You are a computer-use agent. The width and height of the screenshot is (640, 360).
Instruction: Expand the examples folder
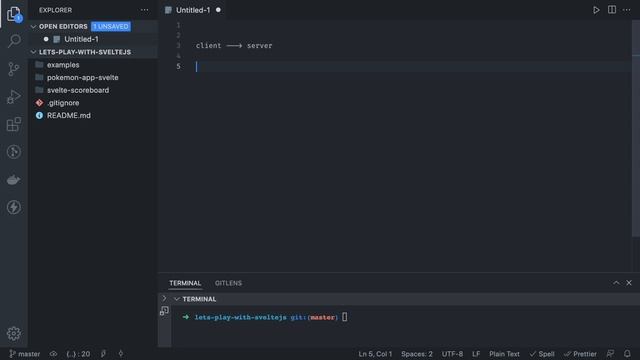(x=63, y=65)
